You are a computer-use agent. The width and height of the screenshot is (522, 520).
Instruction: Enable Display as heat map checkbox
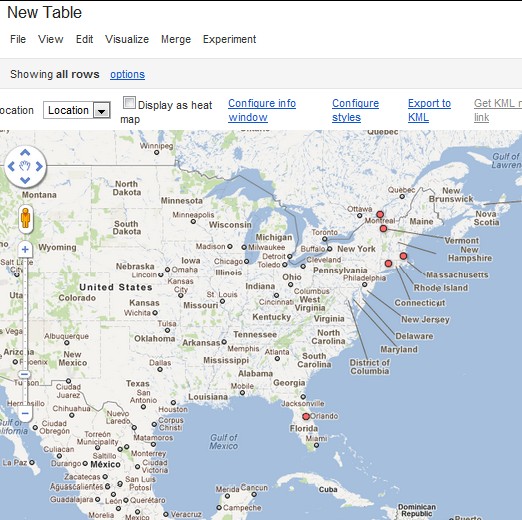129,103
